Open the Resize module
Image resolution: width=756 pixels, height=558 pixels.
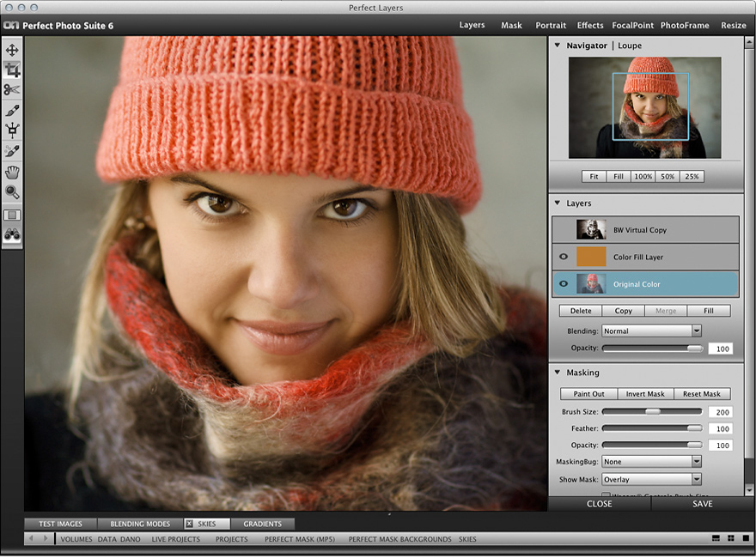[x=734, y=25]
